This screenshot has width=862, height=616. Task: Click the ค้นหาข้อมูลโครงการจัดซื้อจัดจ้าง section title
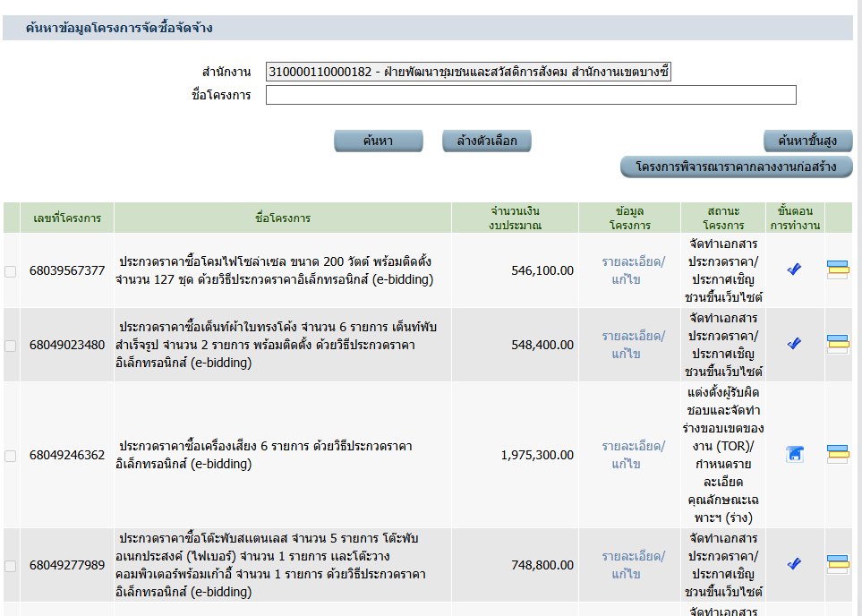[x=119, y=28]
